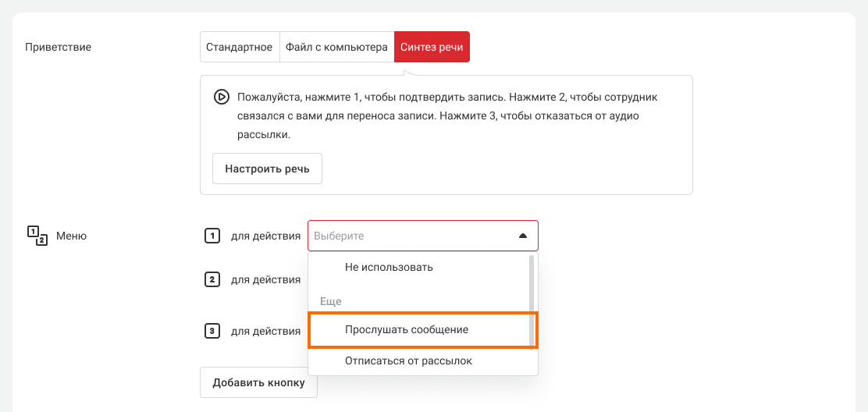Click the Меню keypad icon
Image resolution: width=868 pixels, height=412 pixels.
coord(37,235)
